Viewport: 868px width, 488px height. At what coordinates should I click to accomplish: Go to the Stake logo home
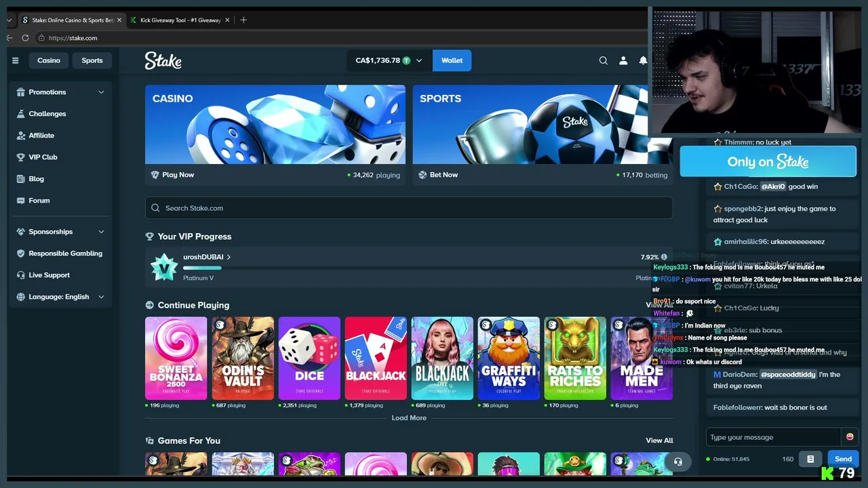[163, 60]
